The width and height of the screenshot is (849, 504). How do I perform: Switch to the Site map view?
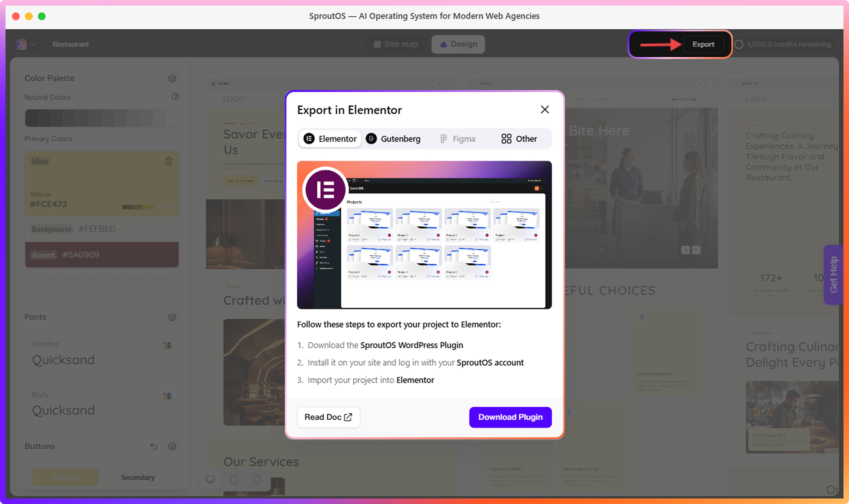395,44
